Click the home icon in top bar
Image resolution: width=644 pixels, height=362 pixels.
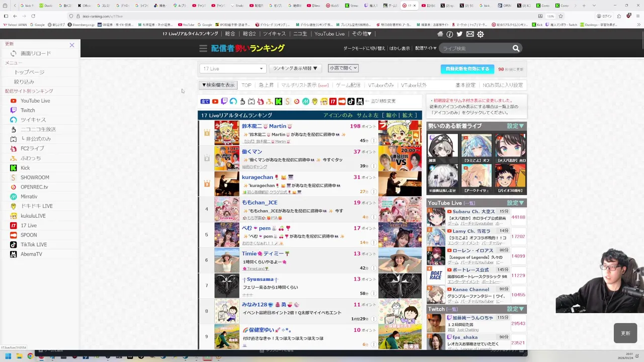point(440,34)
